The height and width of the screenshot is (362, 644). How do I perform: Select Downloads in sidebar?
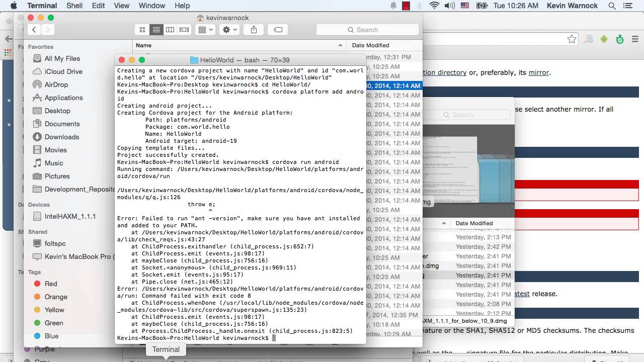(61, 137)
